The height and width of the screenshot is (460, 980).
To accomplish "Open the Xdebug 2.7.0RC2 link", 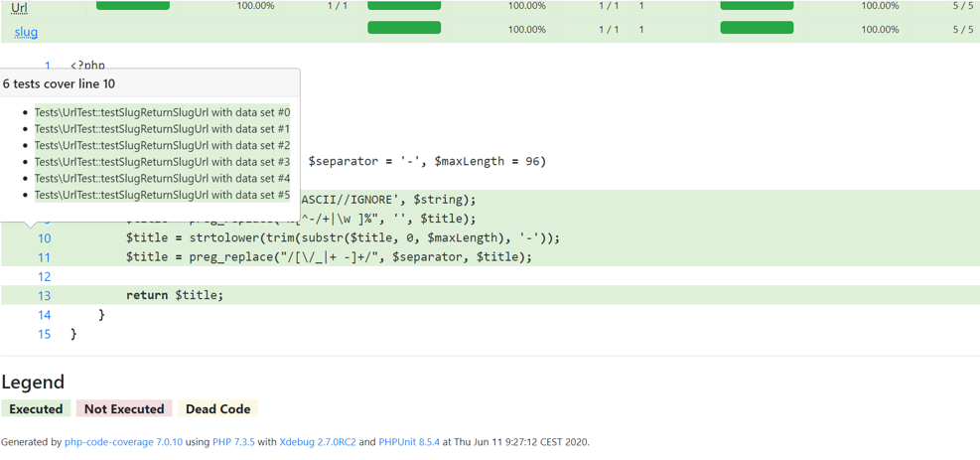I will pos(318,442).
